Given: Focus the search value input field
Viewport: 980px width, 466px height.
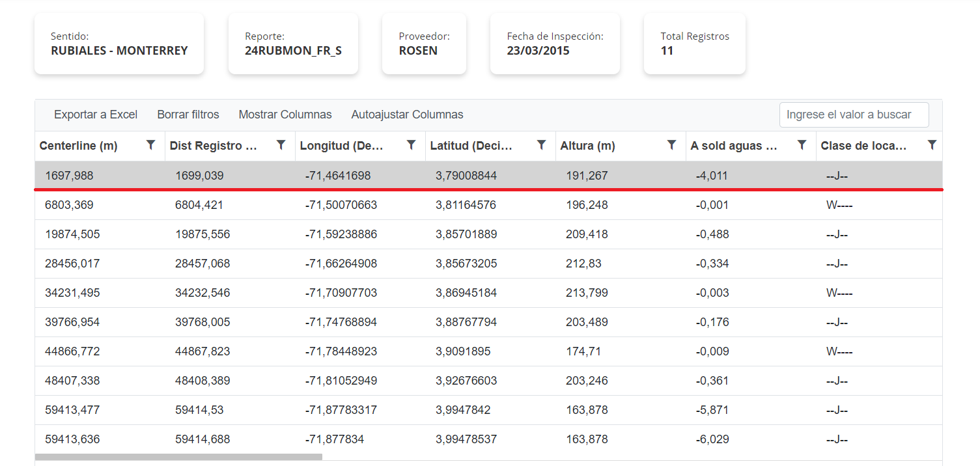Looking at the screenshot, I should click(x=854, y=115).
